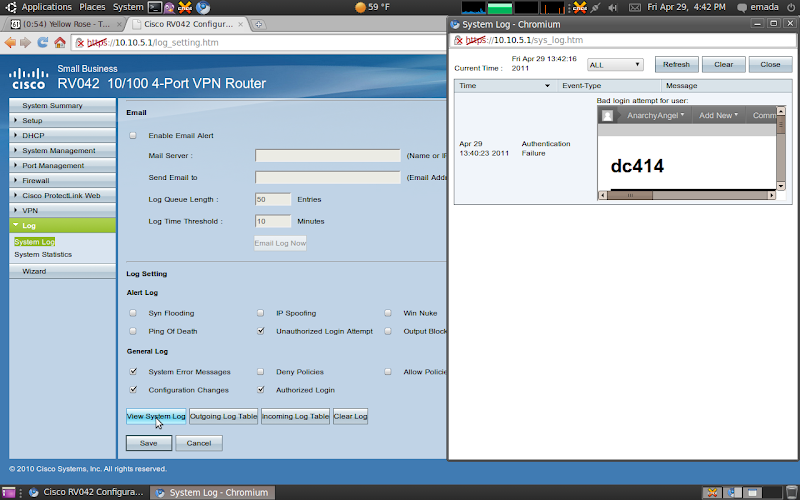Clear the system log entries

(723, 65)
